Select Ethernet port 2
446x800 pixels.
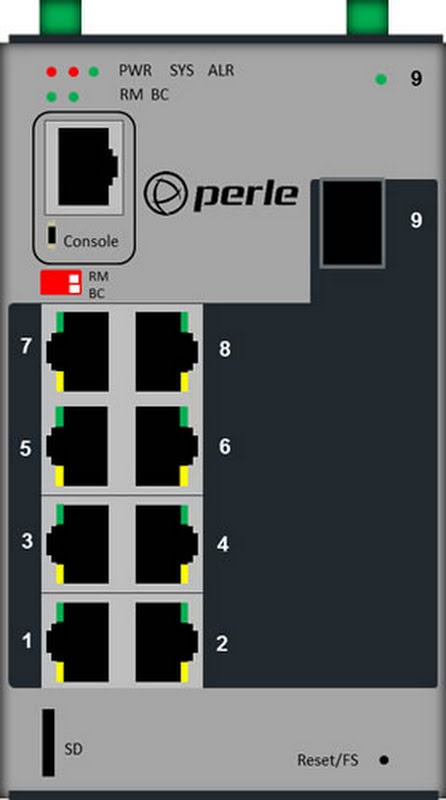(167, 642)
